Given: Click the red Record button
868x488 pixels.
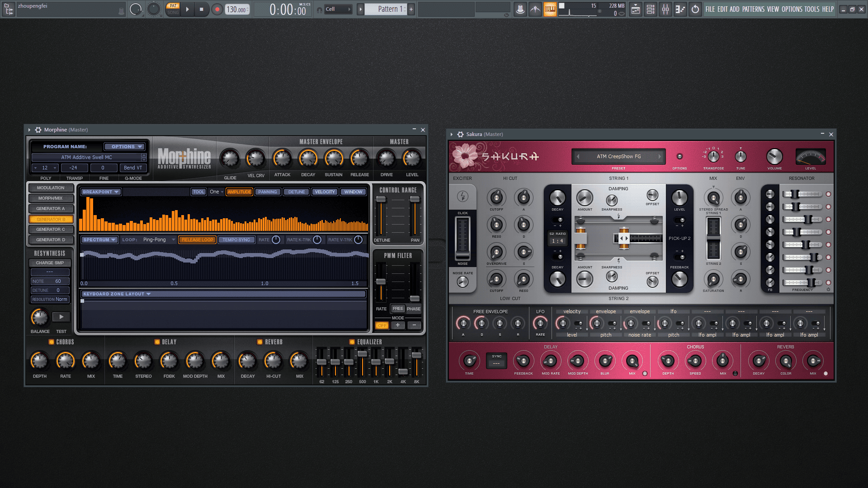Looking at the screenshot, I should click(x=217, y=9).
